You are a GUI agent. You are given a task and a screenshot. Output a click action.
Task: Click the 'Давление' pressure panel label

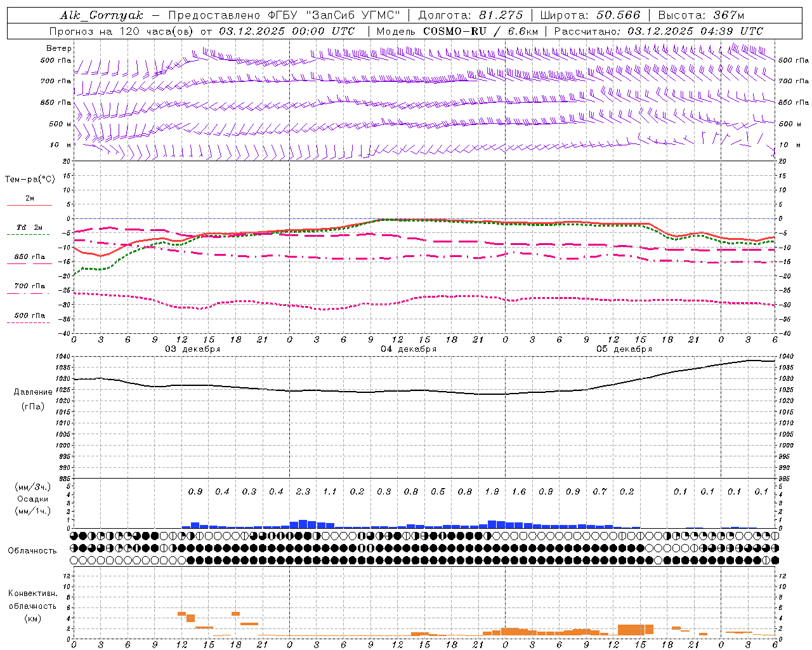point(33,392)
